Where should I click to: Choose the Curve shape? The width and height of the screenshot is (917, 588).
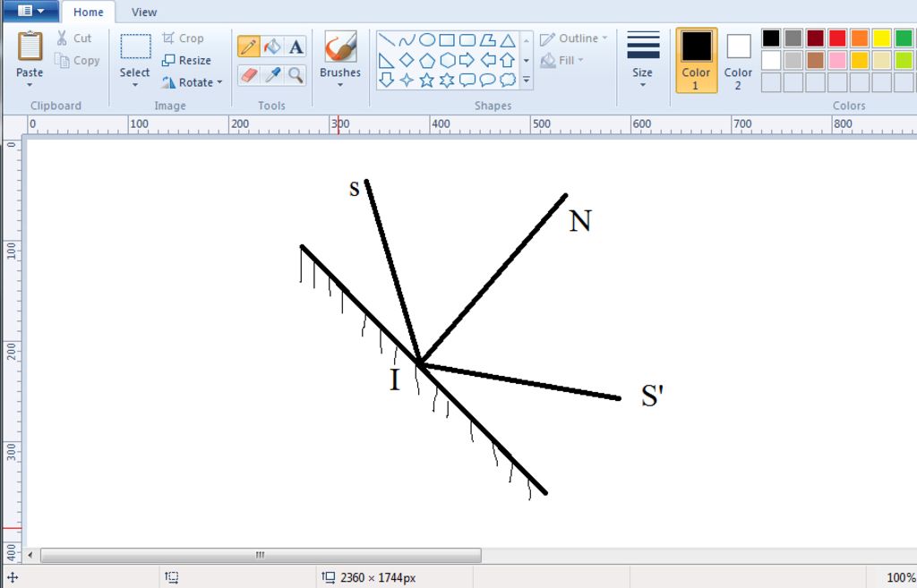coord(407,40)
